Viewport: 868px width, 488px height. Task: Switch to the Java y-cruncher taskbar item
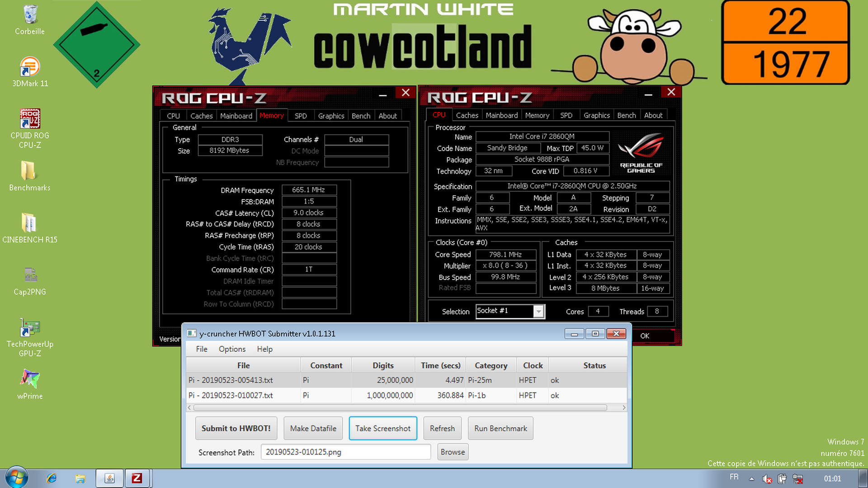pos(109,479)
